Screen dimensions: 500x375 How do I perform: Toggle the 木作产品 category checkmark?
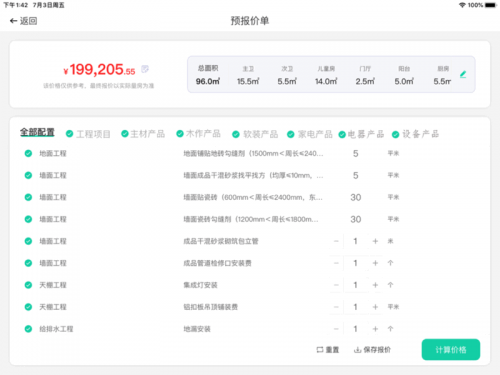(x=180, y=134)
